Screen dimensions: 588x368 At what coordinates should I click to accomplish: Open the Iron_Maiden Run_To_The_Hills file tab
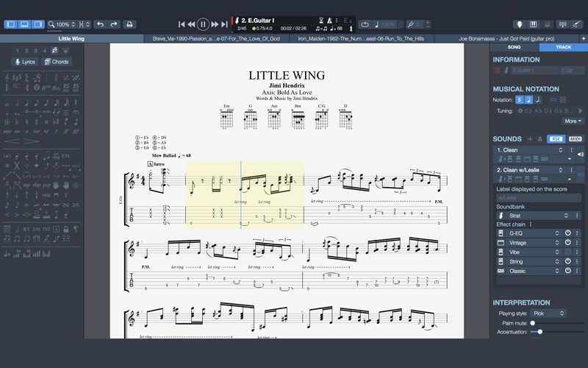tap(362, 38)
